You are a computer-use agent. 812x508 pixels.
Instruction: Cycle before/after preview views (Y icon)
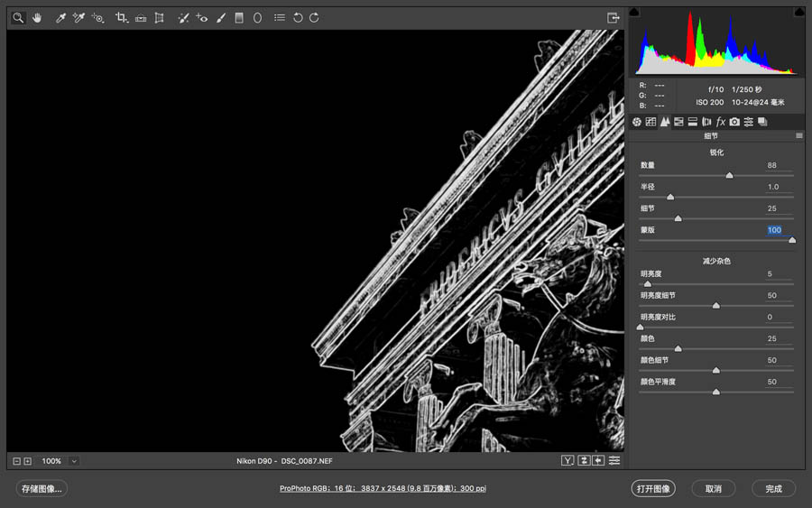click(x=567, y=460)
